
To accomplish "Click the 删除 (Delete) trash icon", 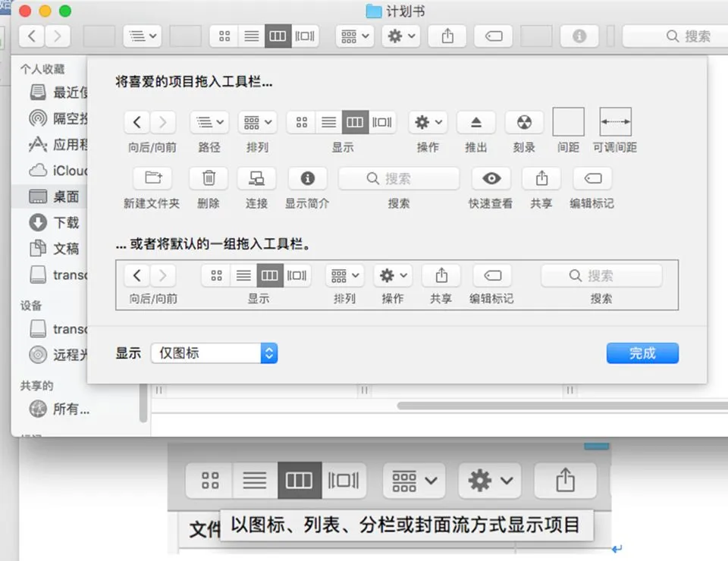I will pos(208,178).
